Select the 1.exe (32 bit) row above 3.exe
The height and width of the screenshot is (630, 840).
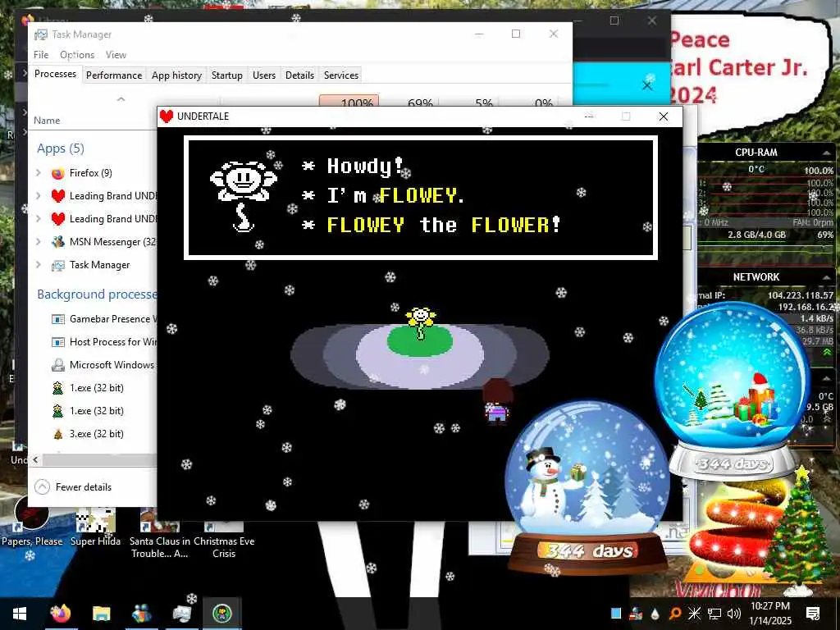tap(97, 411)
